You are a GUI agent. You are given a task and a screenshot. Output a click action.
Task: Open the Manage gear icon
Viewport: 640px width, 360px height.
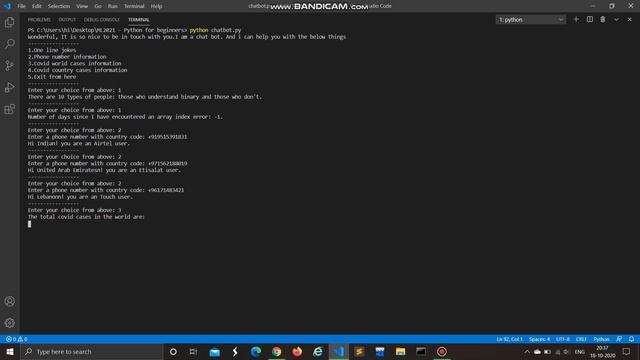click(x=9, y=323)
